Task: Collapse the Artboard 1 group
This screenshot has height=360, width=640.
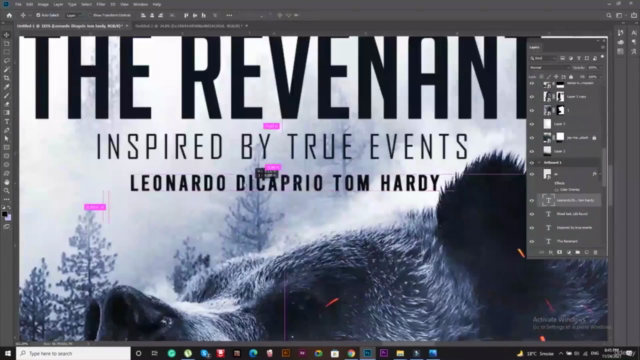Action: pos(540,162)
